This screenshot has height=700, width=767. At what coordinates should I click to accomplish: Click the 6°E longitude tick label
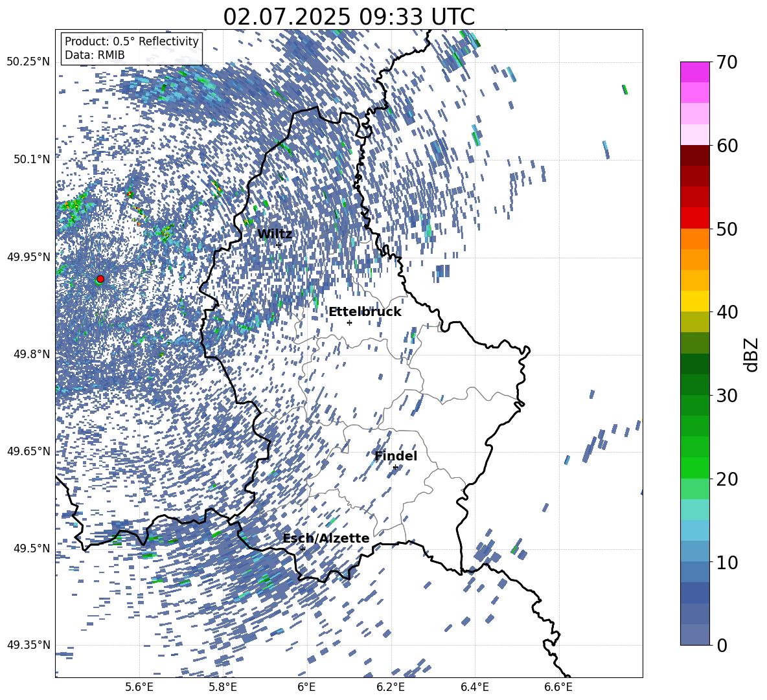[306, 687]
